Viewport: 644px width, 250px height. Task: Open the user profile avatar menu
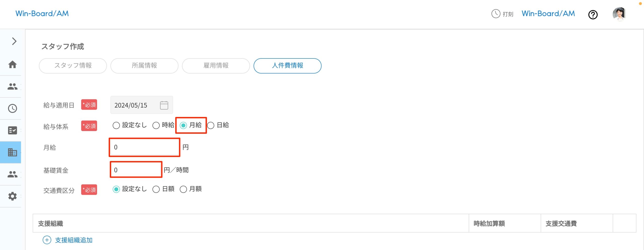click(619, 14)
